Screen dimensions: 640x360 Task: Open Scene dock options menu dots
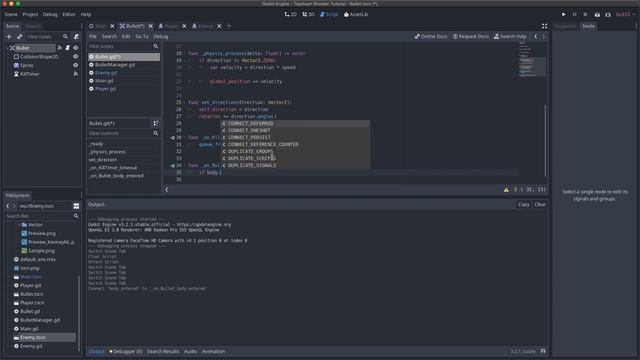pos(82,26)
